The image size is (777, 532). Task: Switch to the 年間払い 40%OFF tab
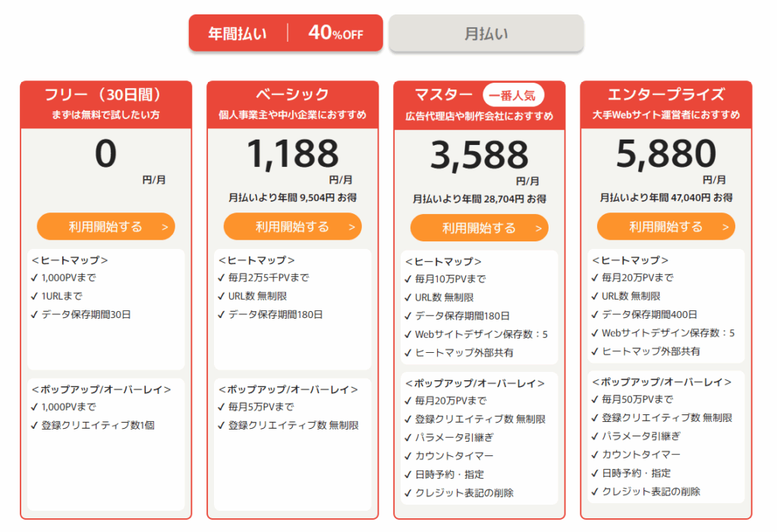[285, 33]
